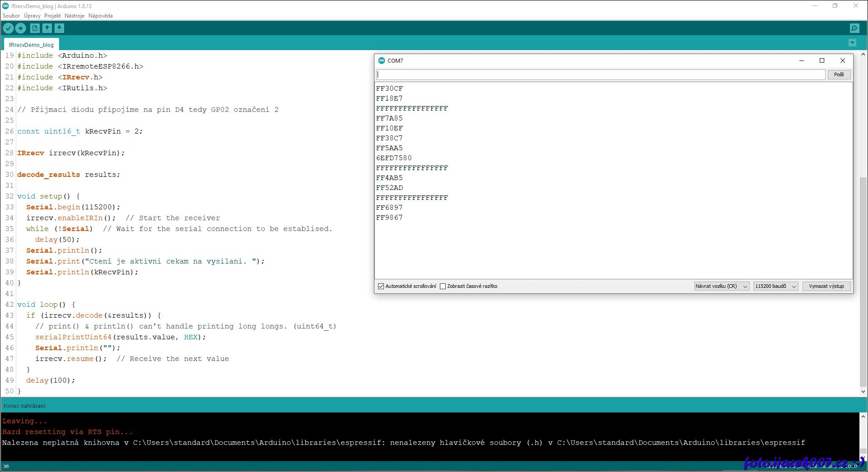
Task: Save the sketch using Save icon
Action: [59, 28]
